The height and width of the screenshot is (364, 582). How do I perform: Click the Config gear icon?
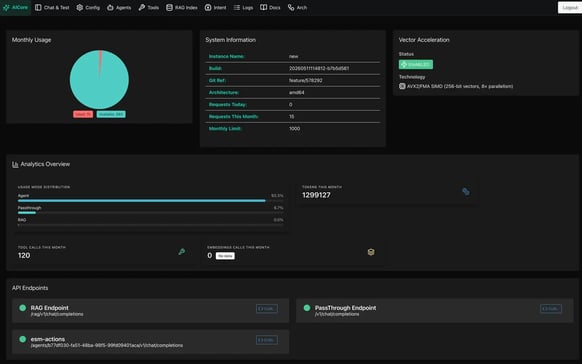tap(79, 7)
